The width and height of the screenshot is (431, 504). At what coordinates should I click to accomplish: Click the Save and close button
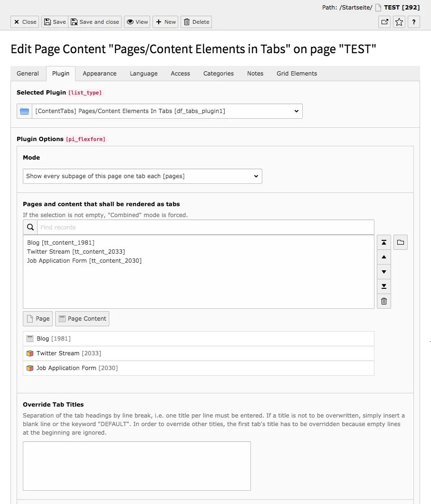click(95, 21)
